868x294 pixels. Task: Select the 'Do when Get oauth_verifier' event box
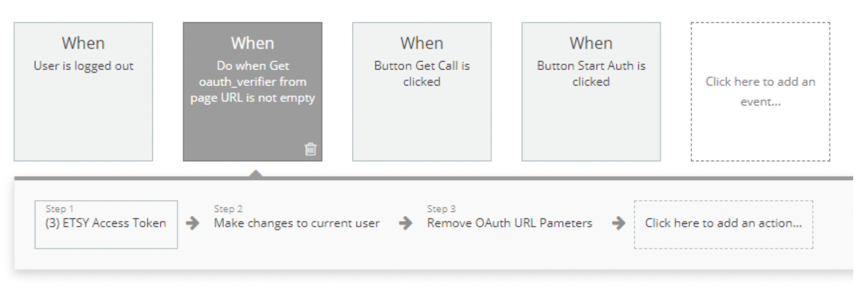click(253, 92)
